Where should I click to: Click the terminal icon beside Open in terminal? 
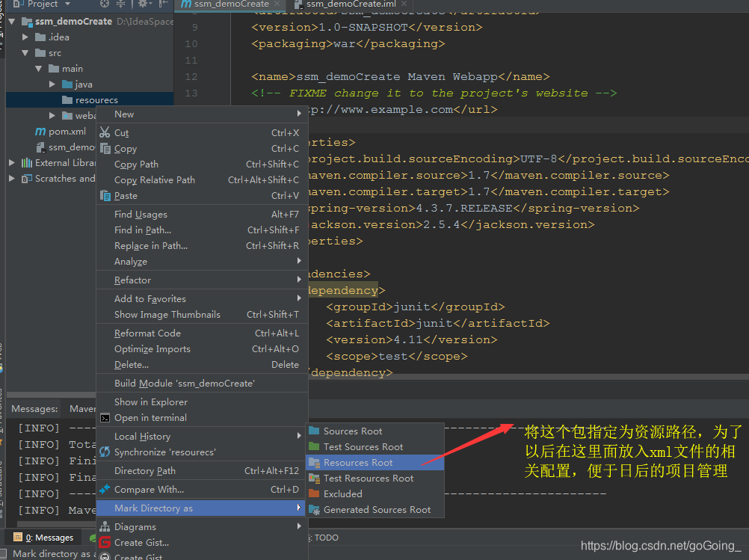point(105,418)
